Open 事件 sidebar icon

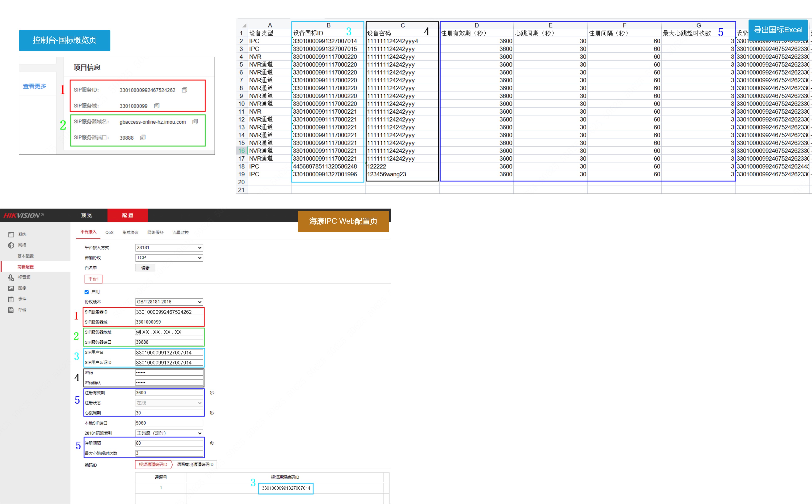11,299
